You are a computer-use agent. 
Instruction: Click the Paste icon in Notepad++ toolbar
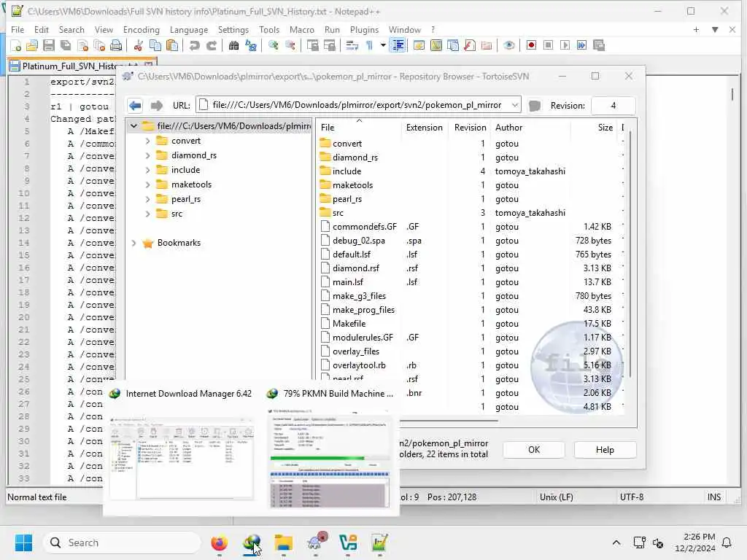click(x=172, y=45)
